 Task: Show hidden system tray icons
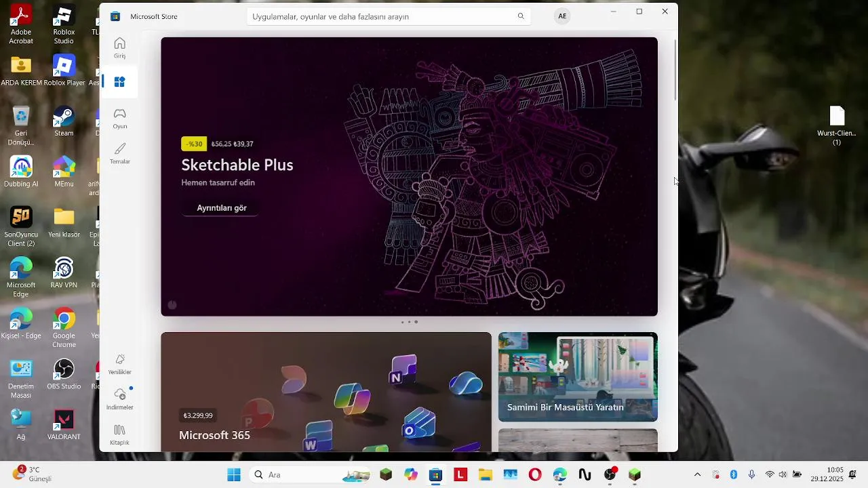tap(697, 474)
